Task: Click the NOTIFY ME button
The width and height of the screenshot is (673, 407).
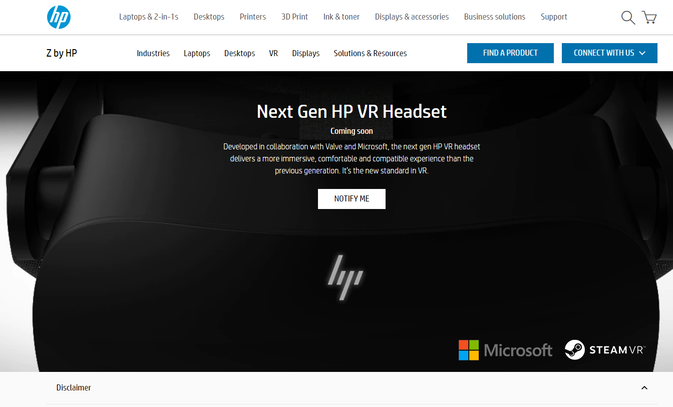Action: click(352, 199)
